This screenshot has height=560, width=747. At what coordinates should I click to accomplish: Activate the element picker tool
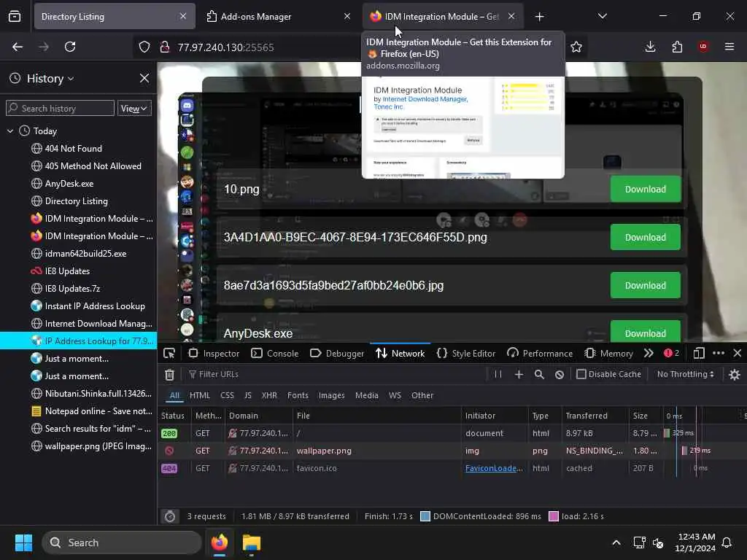pyautogui.click(x=169, y=354)
